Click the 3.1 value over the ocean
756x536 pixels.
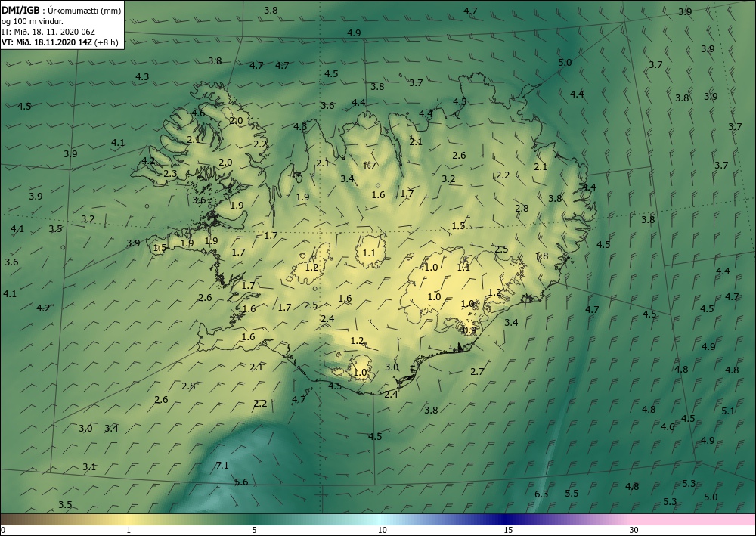click(x=89, y=466)
